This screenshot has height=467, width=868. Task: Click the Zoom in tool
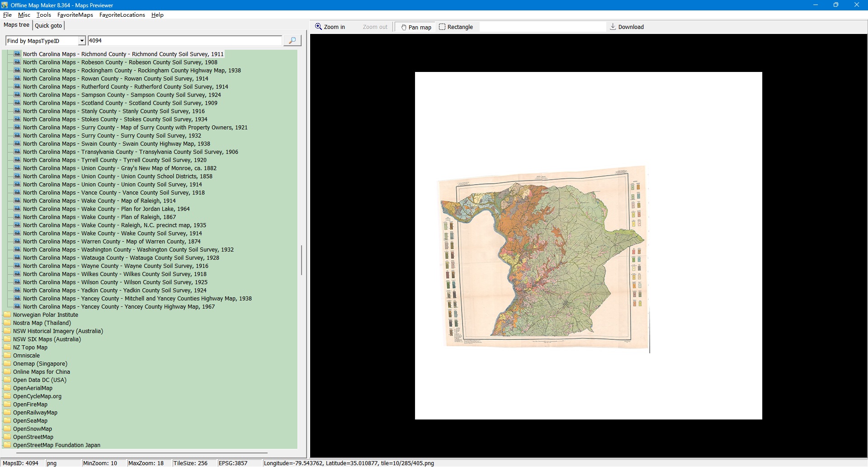(x=330, y=27)
